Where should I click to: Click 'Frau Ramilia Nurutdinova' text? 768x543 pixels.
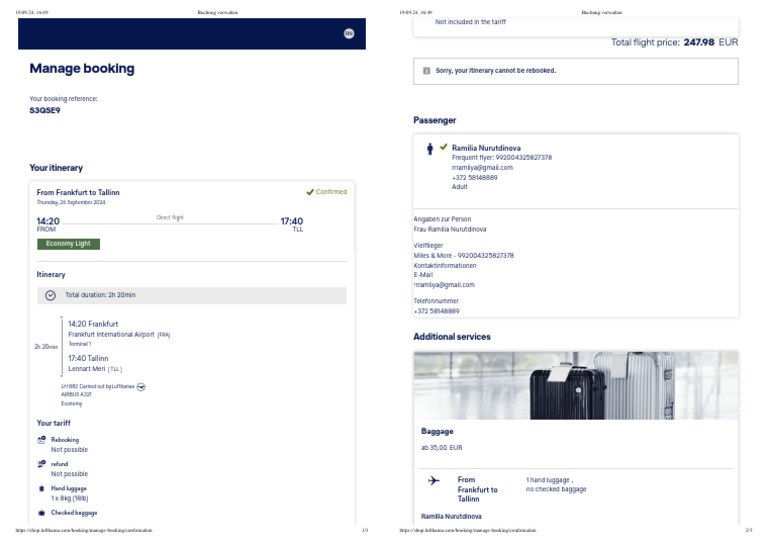[x=450, y=229]
